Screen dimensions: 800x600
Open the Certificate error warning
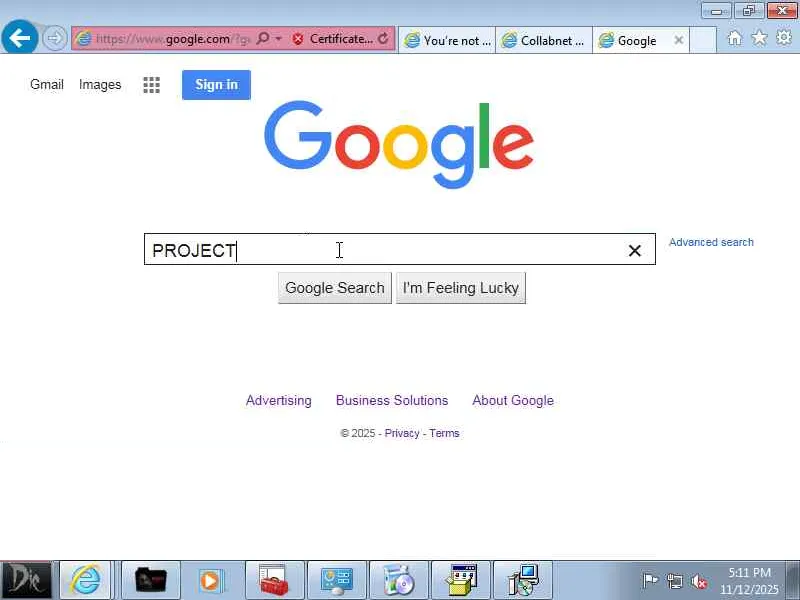(333, 39)
